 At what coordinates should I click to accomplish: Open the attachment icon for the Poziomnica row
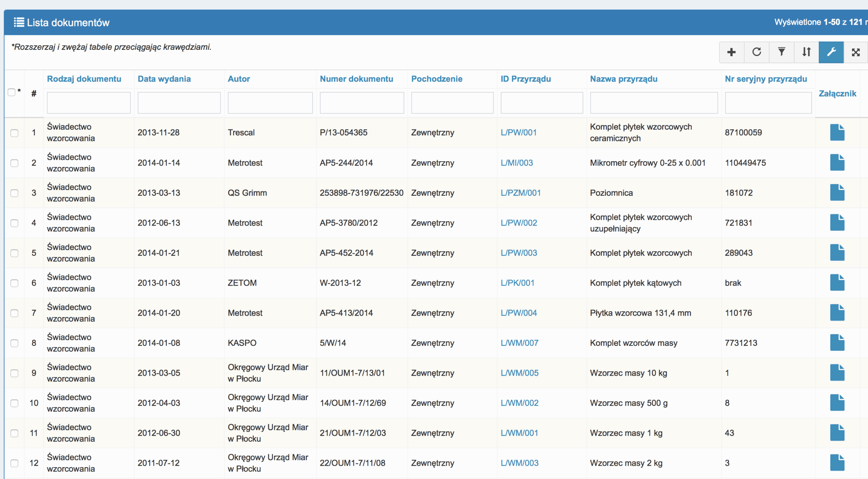(x=837, y=193)
